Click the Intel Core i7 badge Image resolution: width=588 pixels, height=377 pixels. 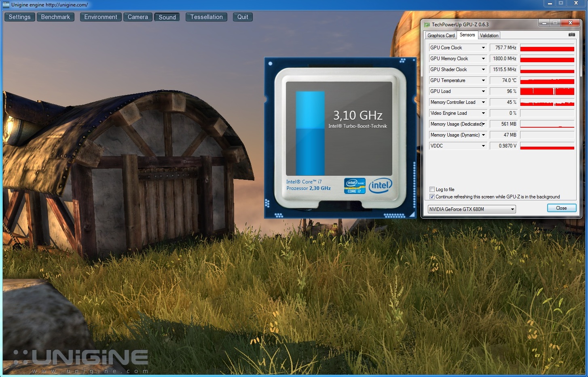pos(355,186)
